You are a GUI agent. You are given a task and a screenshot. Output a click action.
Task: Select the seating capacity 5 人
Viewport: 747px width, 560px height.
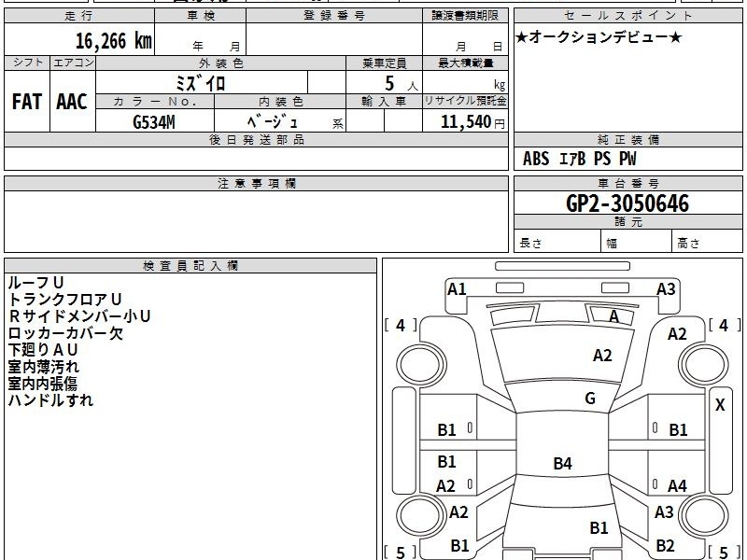[x=401, y=84]
